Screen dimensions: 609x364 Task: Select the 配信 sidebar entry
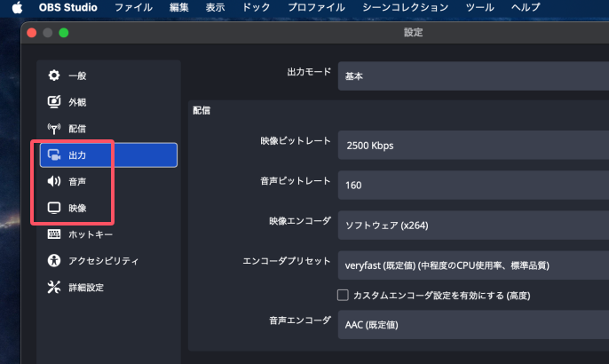point(108,129)
